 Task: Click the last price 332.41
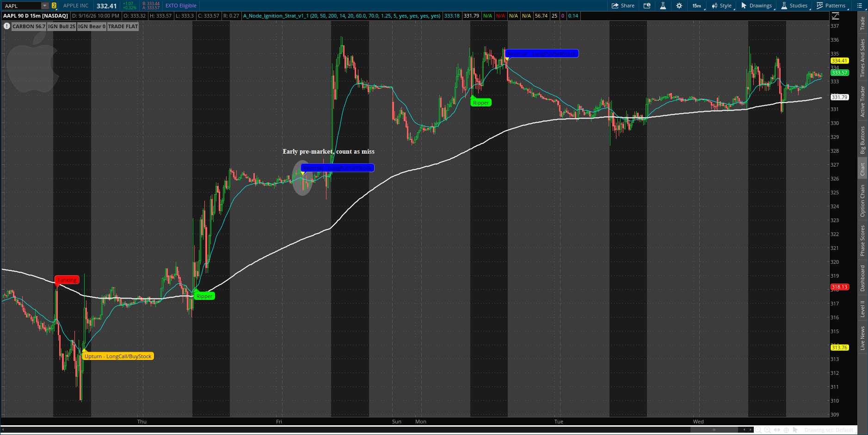(x=106, y=6)
